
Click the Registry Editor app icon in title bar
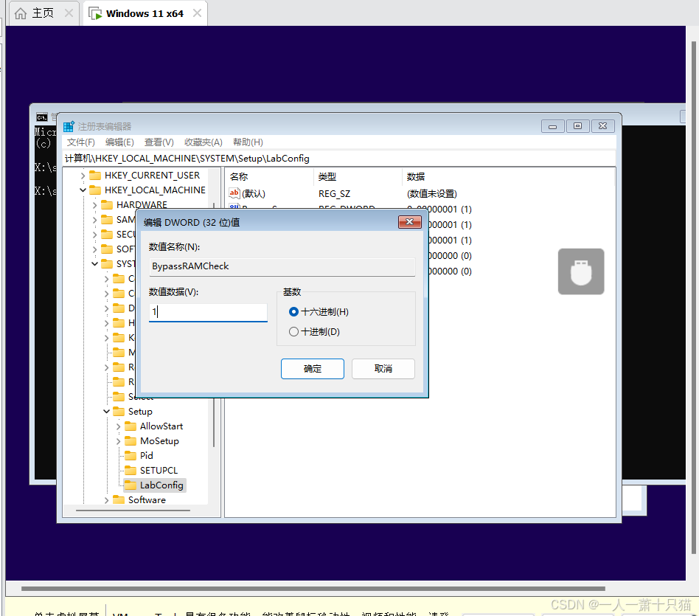pyautogui.click(x=69, y=127)
